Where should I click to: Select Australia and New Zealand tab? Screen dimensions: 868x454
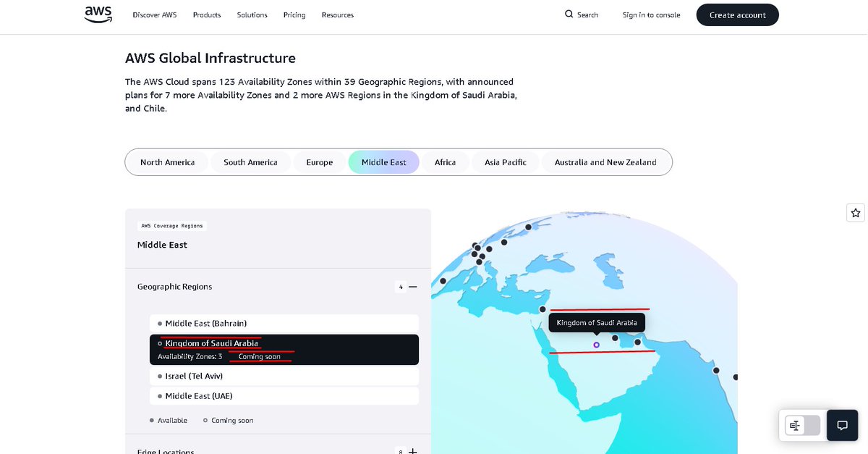pyautogui.click(x=605, y=162)
